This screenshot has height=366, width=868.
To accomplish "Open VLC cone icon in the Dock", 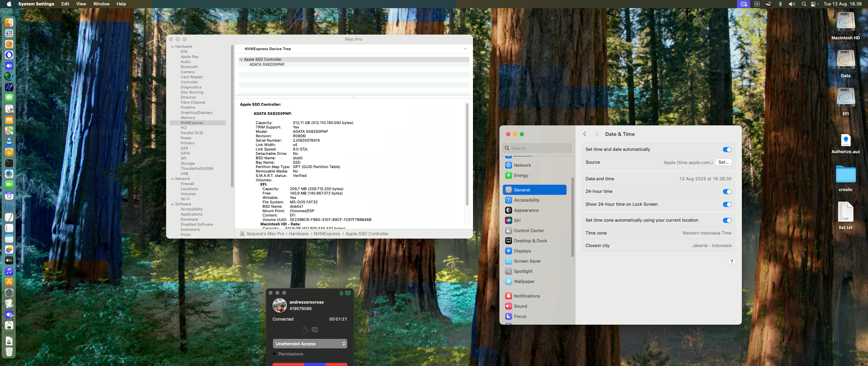I will pos(9,141).
